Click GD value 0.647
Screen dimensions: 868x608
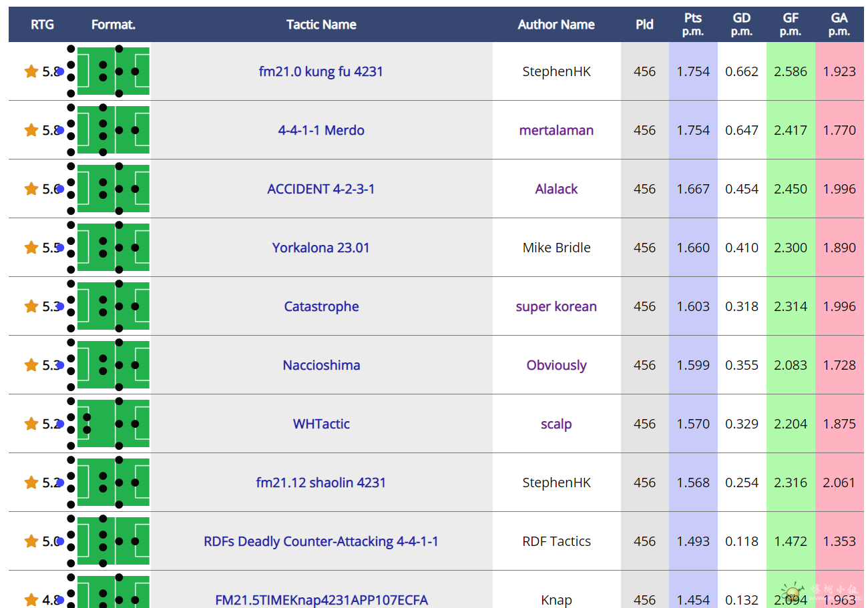coord(742,130)
